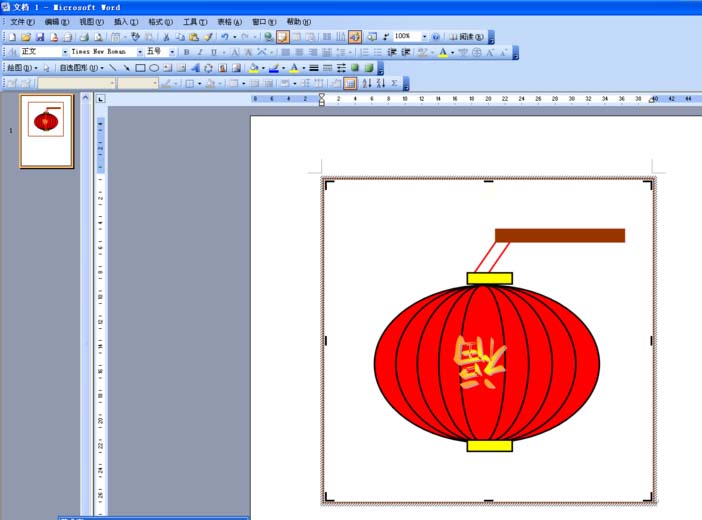Click the Save floppy disk icon
The image size is (702, 520).
click(x=40, y=37)
